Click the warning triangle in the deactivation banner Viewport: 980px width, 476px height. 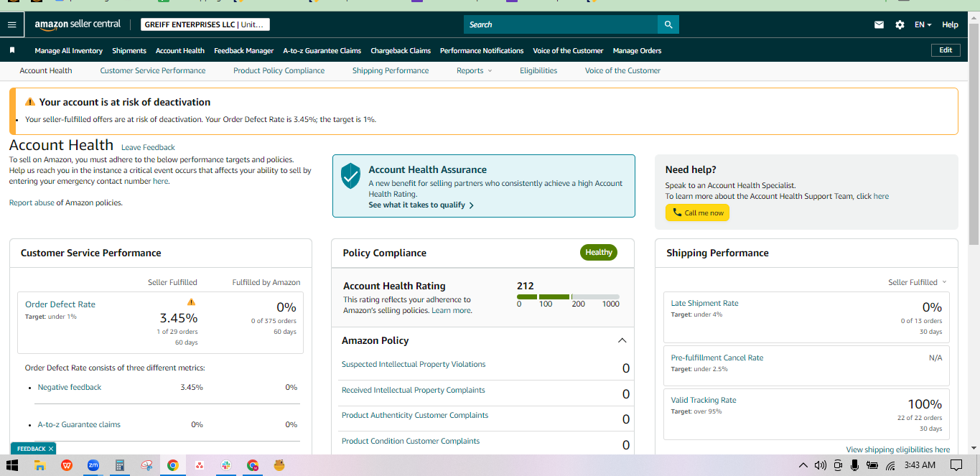[30, 102]
